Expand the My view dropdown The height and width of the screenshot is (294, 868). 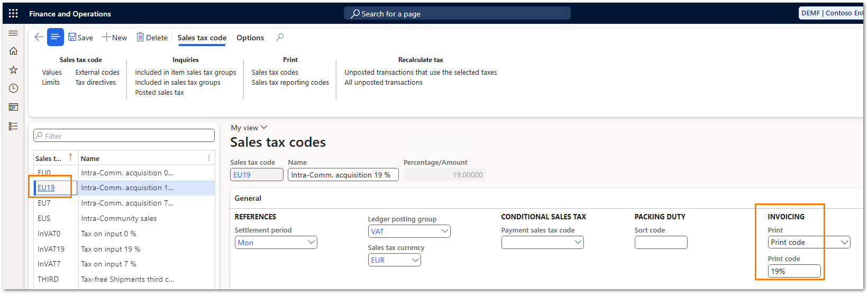[x=249, y=128]
